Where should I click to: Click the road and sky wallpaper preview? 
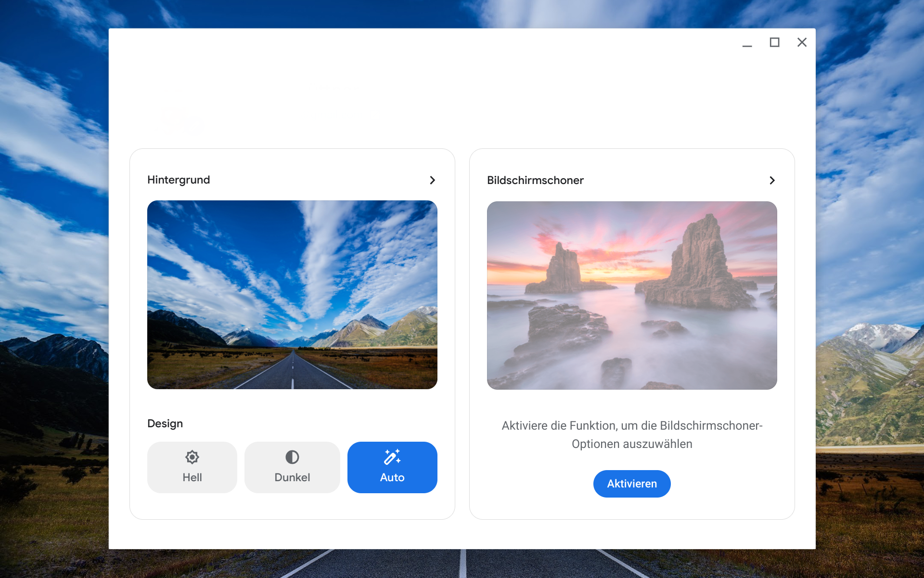pyautogui.click(x=292, y=295)
